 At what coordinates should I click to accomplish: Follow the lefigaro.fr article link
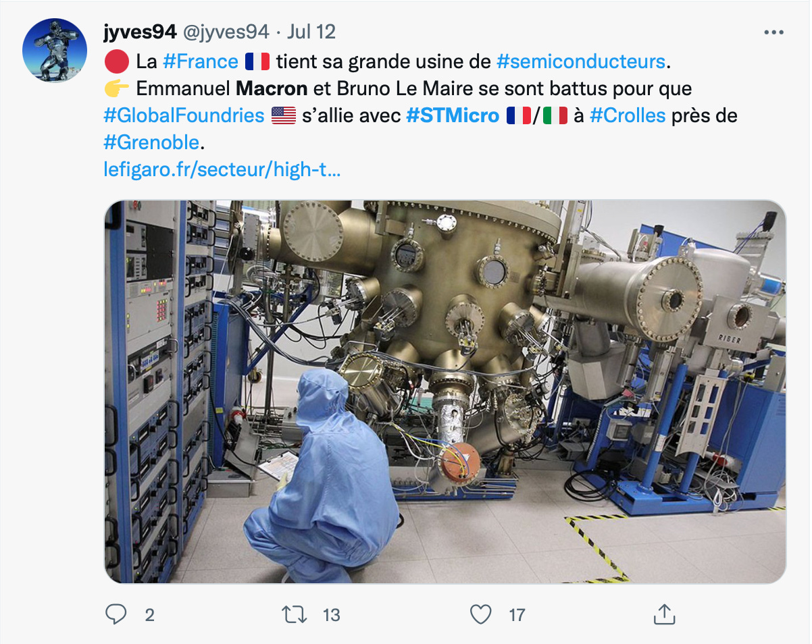coord(222,169)
